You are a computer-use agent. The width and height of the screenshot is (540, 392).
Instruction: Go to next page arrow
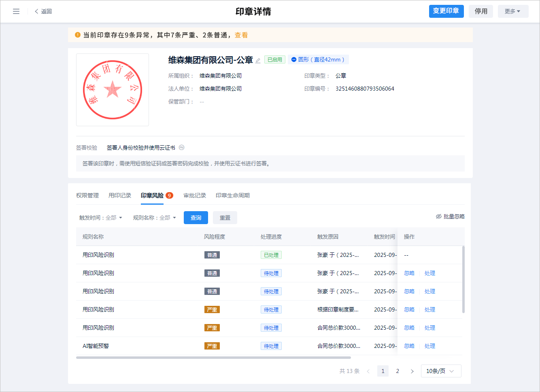[x=412, y=371]
